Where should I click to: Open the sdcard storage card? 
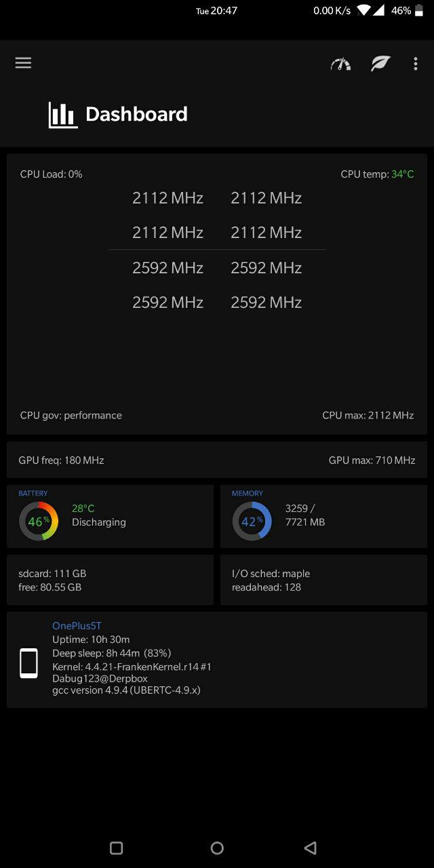point(110,580)
